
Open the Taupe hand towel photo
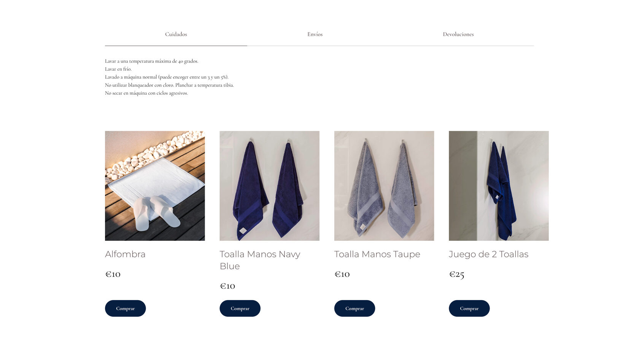[384, 186]
